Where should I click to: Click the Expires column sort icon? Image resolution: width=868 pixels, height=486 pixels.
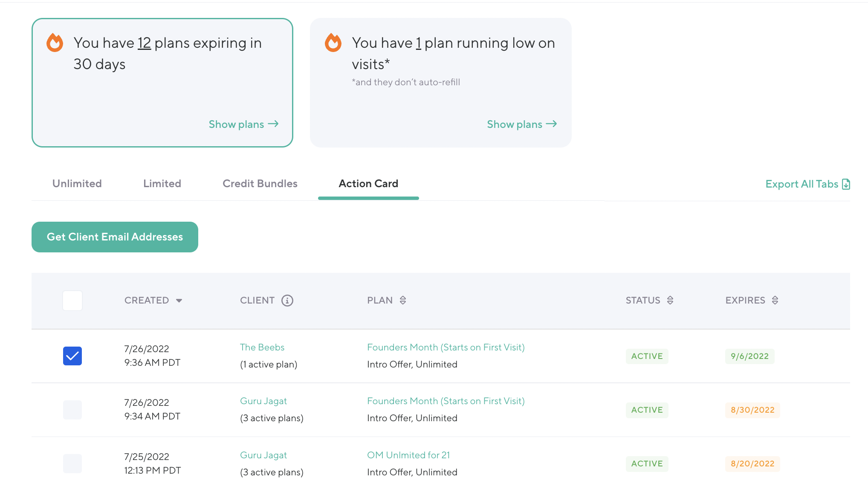click(775, 301)
